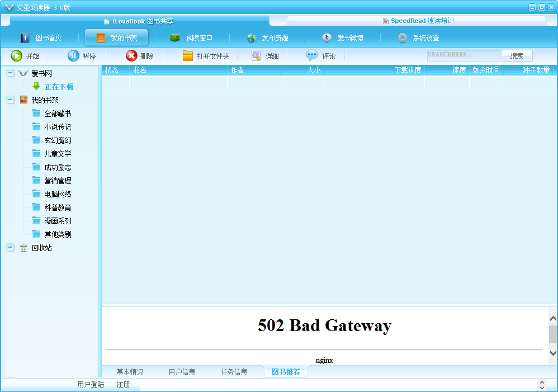Select the 其他类别 category text
558x392 pixels.
58,234
